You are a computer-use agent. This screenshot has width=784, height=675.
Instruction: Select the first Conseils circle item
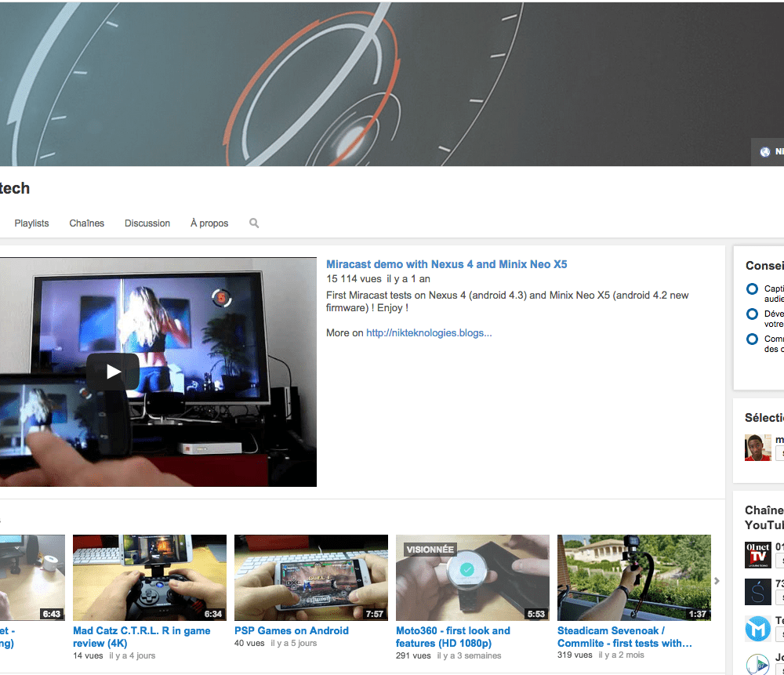pos(752,289)
